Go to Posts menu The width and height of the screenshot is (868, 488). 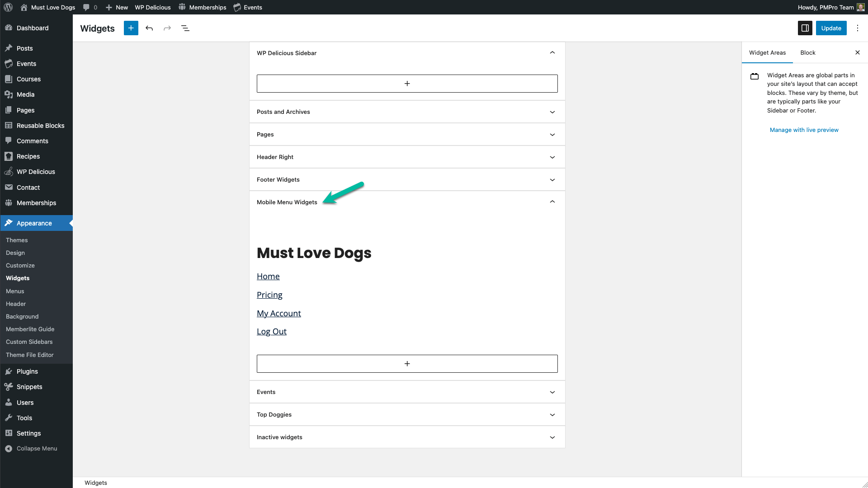[x=36, y=48]
